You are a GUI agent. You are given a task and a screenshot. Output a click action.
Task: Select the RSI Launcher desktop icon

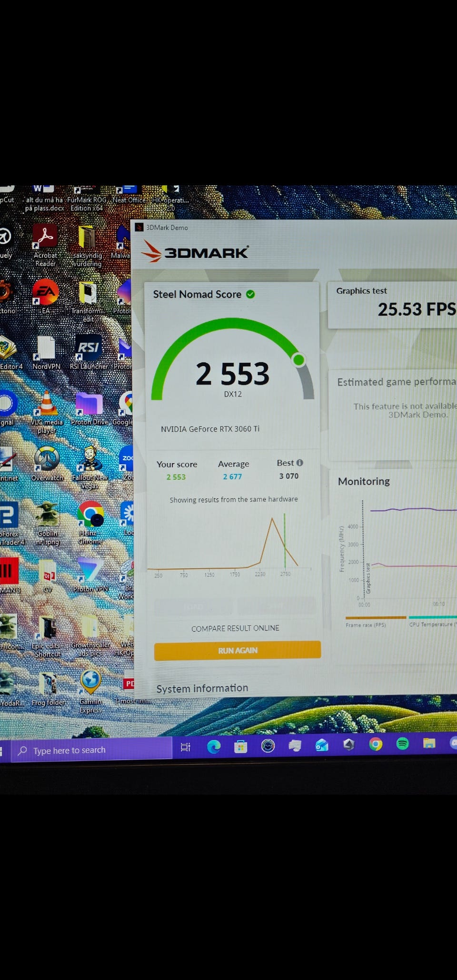[x=89, y=352]
